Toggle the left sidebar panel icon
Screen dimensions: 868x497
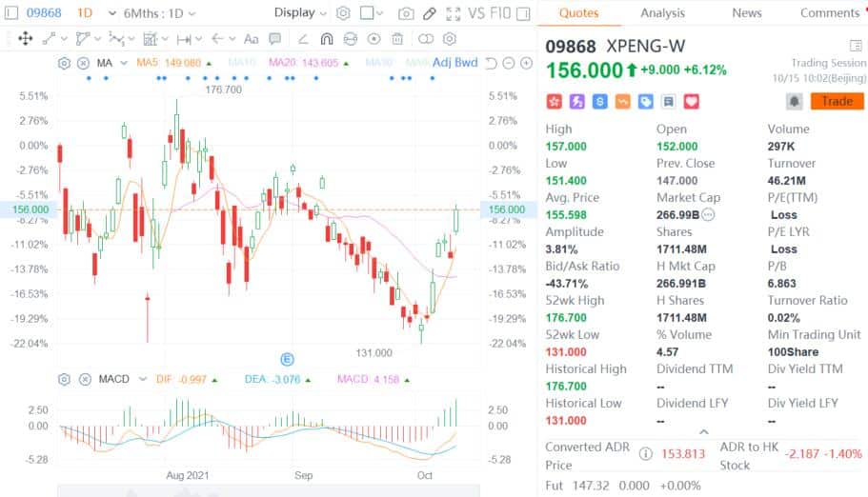click(11, 12)
